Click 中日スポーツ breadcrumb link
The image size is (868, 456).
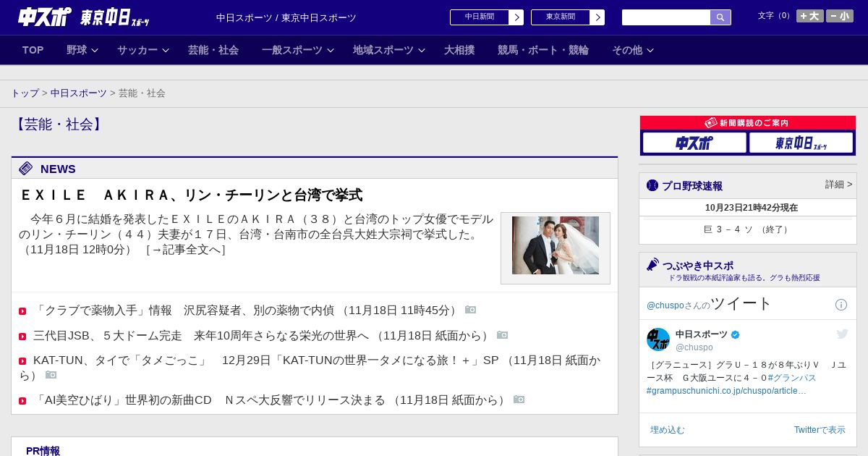pyautogui.click(x=79, y=93)
